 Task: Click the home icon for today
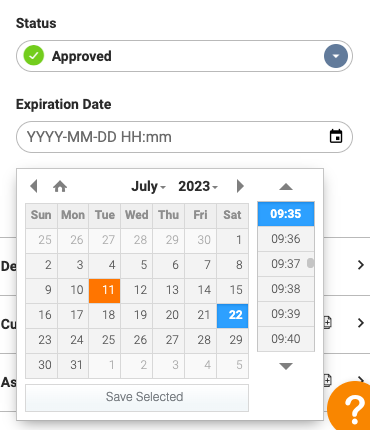pyautogui.click(x=60, y=186)
